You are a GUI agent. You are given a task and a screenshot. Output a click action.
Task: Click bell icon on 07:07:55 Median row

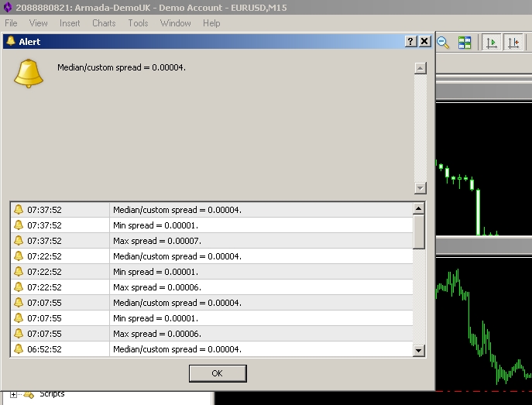(x=19, y=302)
